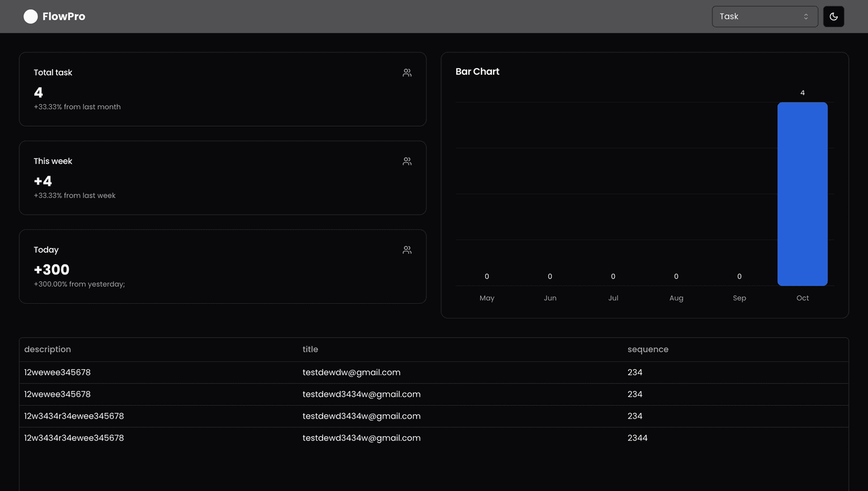Viewport: 868px width, 491px height.
Task: Click '+300.00% from yesterday;' text
Action: pyautogui.click(x=80, y=284)
